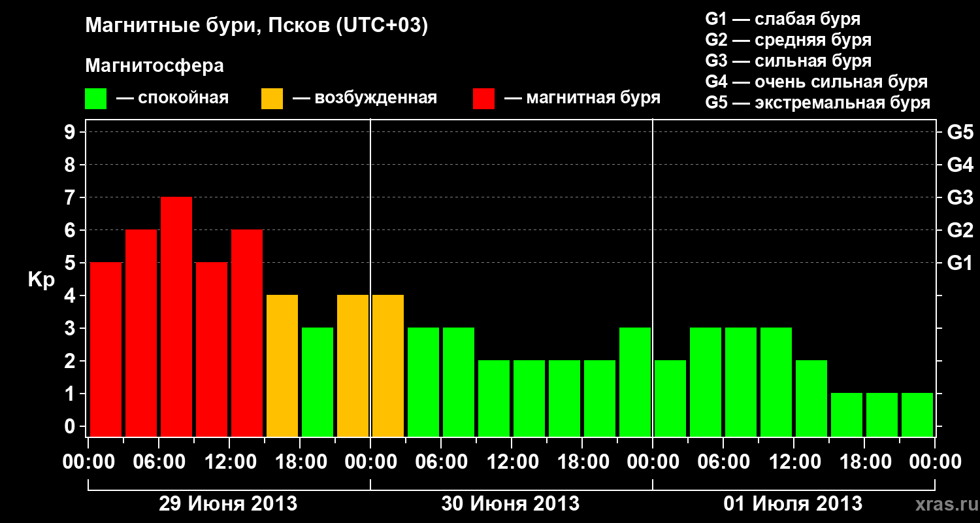Viewport: 980px width, 523px height.
Task: Click the 'G3' storm level axis tick label
Action: click(960, 198)
